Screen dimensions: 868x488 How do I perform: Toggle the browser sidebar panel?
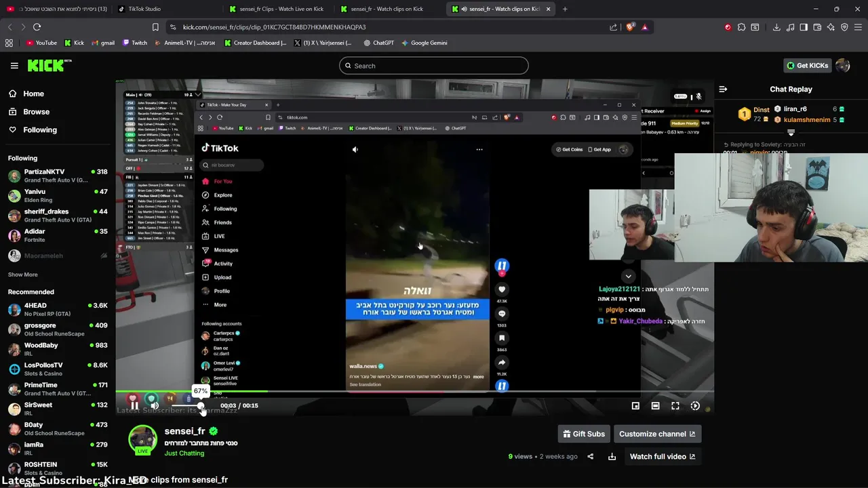(x=804, y=27)
